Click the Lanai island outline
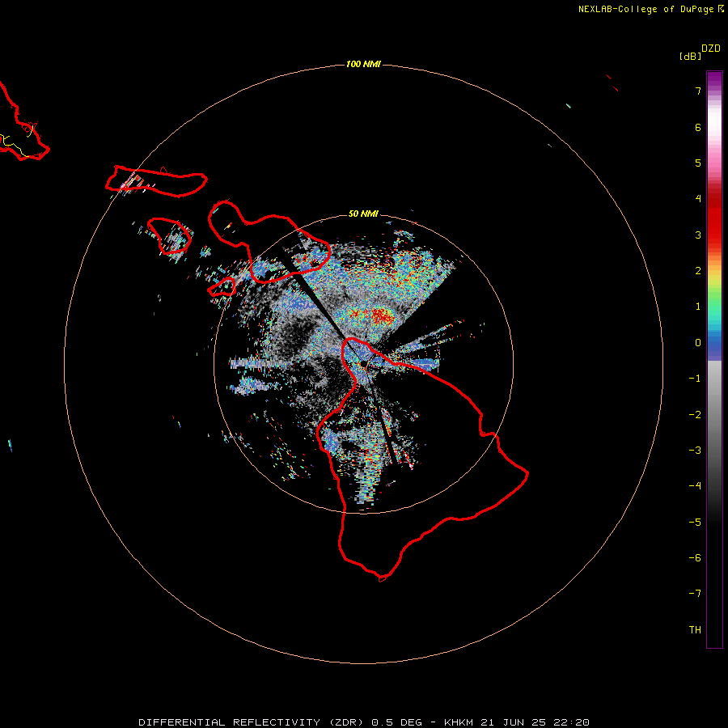This screenshot has width=728, height=728. click(170, 236)
